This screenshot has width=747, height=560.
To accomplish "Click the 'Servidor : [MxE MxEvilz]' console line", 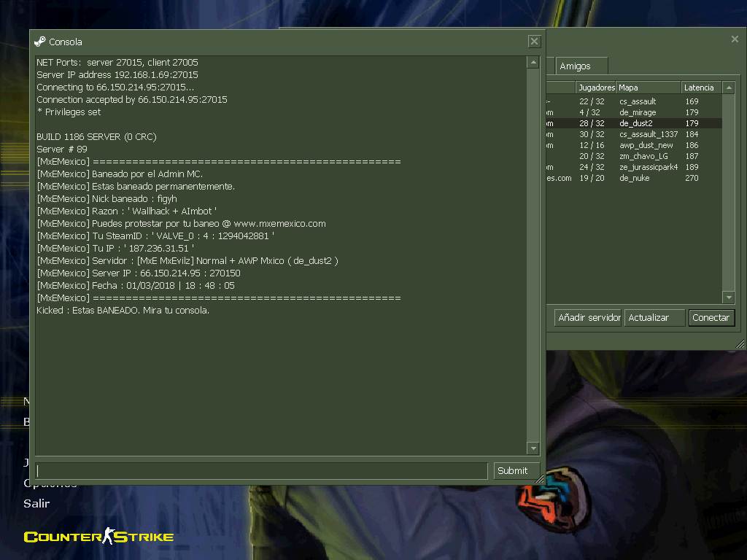I will pyautogui.click(x=187, y=260).
